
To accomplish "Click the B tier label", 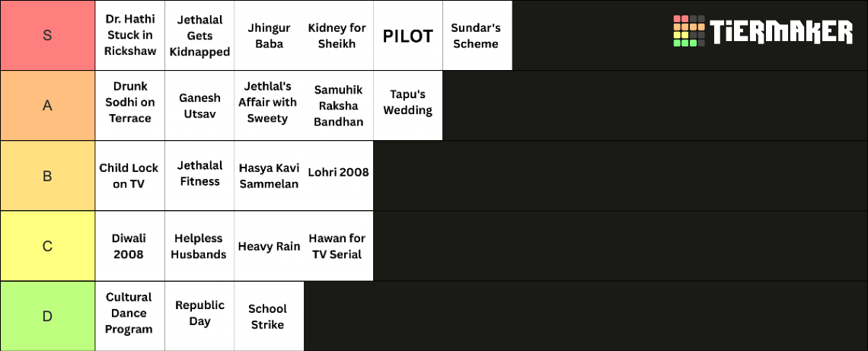I will [48, 175].
